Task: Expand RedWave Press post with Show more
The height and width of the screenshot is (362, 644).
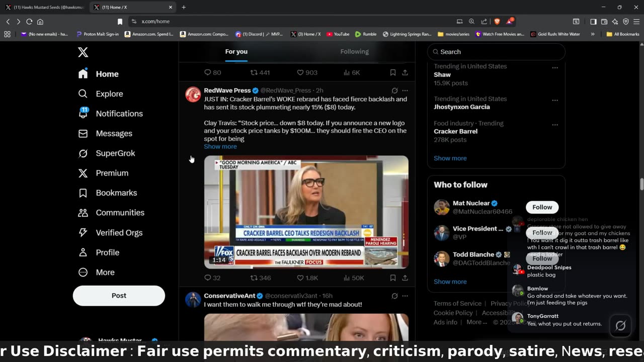Action: tap(220, 146)
